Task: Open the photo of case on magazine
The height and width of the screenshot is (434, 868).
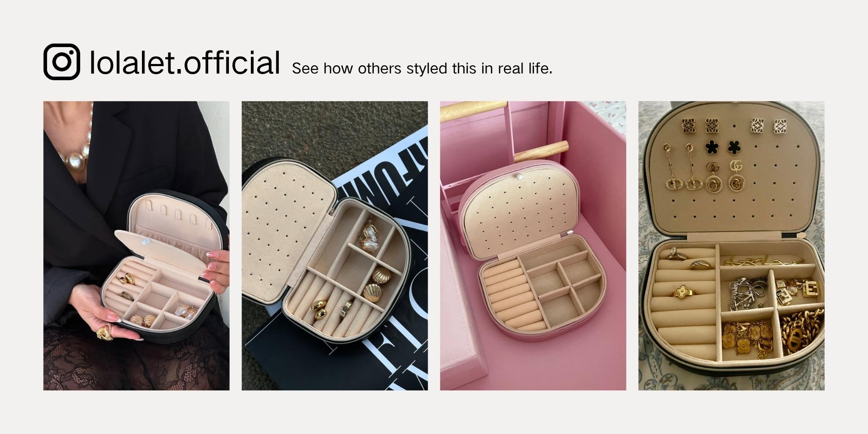Action: (335, 245)
